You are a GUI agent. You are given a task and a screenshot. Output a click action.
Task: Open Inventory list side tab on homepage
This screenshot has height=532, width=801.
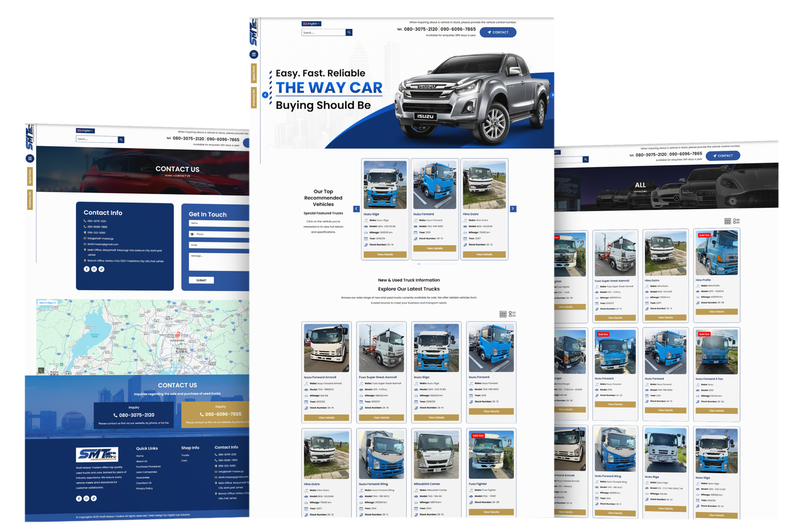pos(254,98)
